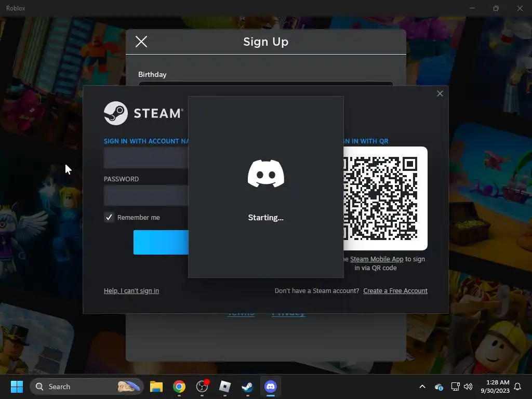Click the blue Steam sign in button
The width and height of the screenshot is (532, 399).
(x=161, y=242)
